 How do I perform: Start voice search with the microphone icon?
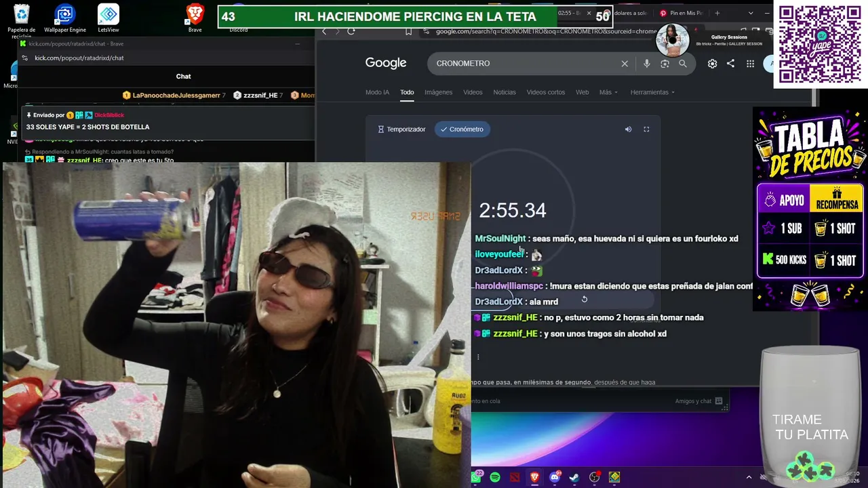646,64
